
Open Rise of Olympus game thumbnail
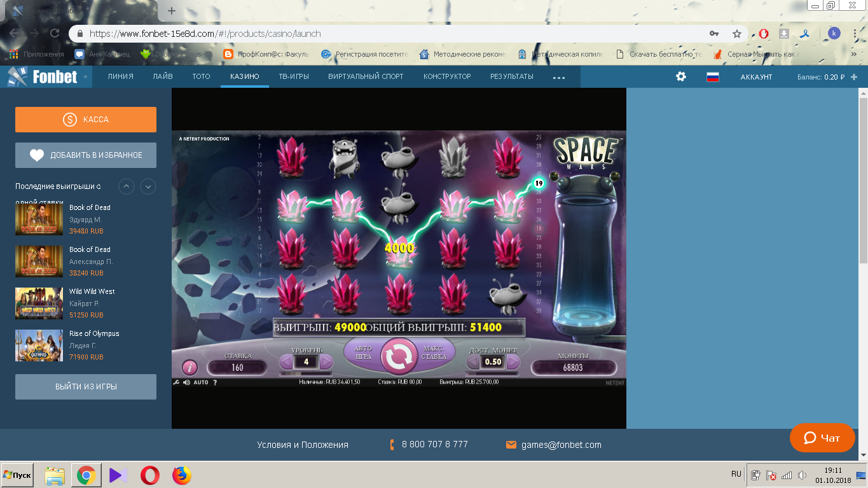[39, 345]
